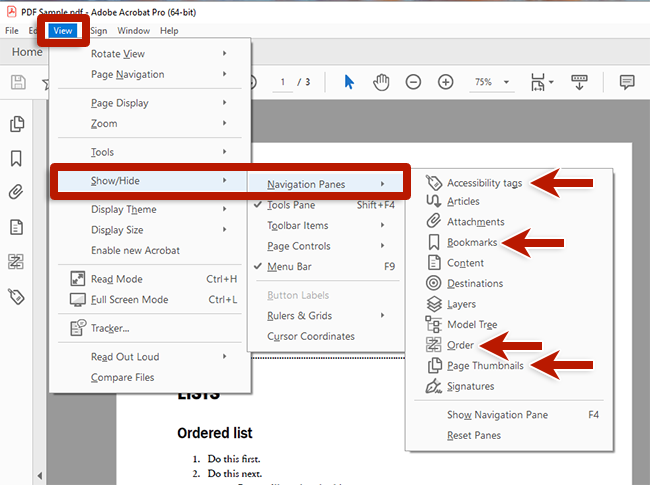
Task: Choose Bookmarks from Navigation Panes submenu
Action: point(473,243)
